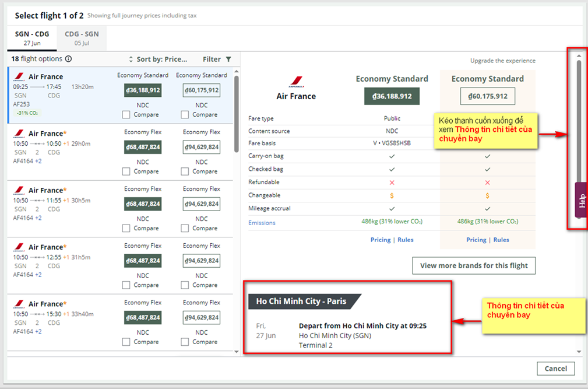Select đ68,487,824 fare on the 29h0m flight

pos(143,147)
